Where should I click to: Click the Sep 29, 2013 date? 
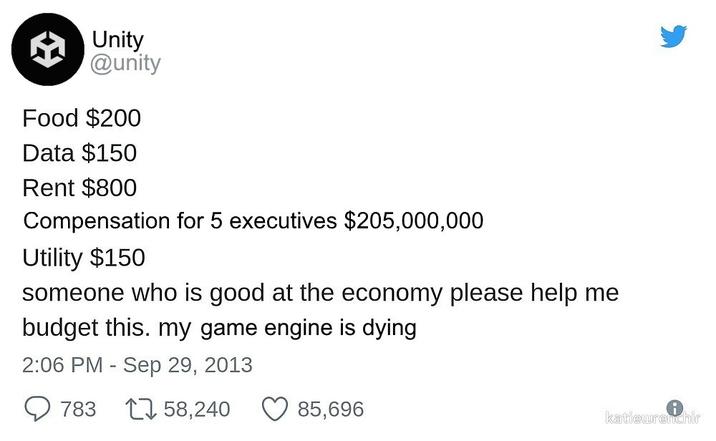click(187, 364)
